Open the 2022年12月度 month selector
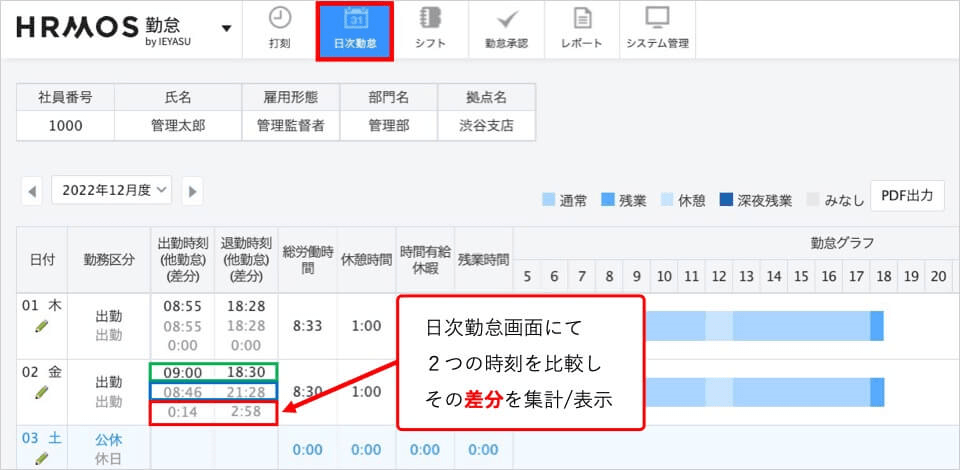Image resolution: width=960 pixels, height=470 pixels. [111, 190]
